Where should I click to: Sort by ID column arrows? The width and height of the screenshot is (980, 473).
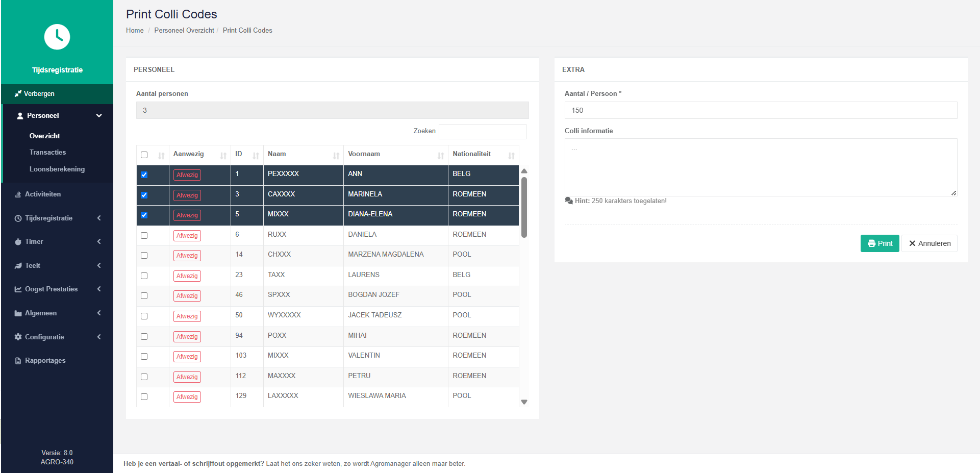256,156
